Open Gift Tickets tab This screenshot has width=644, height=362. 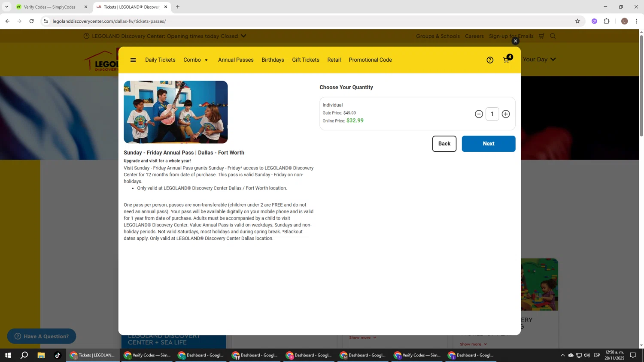coord(306,60)
